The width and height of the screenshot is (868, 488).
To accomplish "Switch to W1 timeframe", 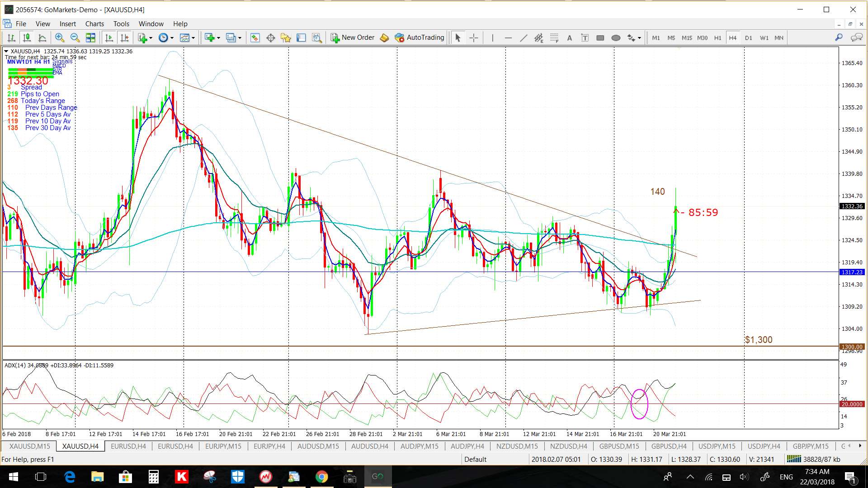I will [x=764, y=38].
